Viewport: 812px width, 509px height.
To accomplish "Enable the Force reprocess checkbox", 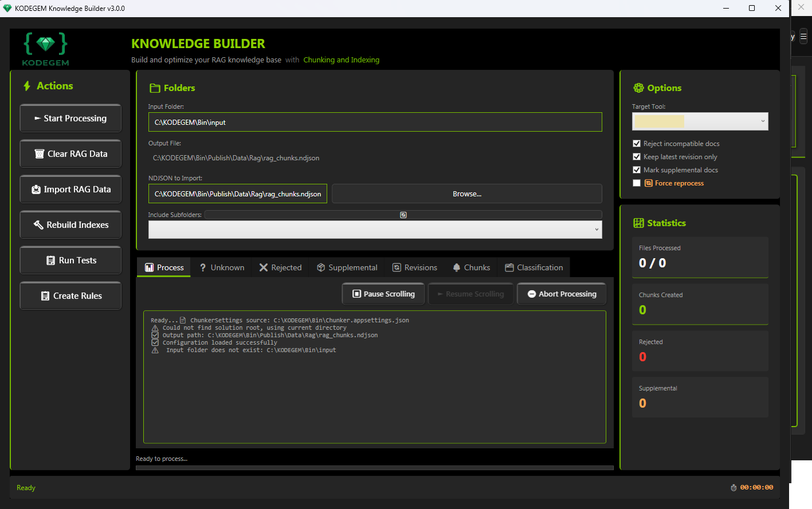I will (637, 183).
